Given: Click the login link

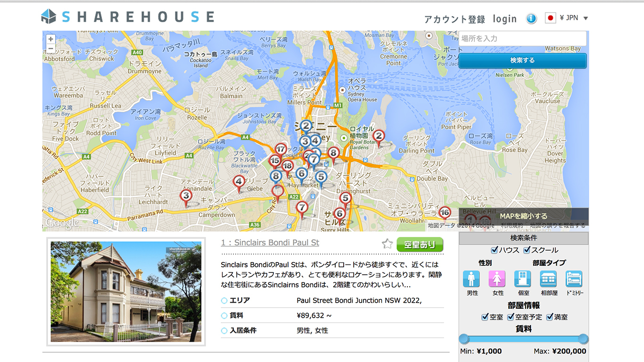Looking at the screenshot, I should tap(505, 19).
